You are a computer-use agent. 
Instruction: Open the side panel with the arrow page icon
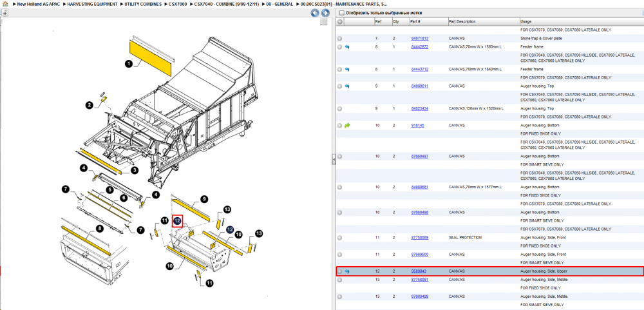(4, 13)
